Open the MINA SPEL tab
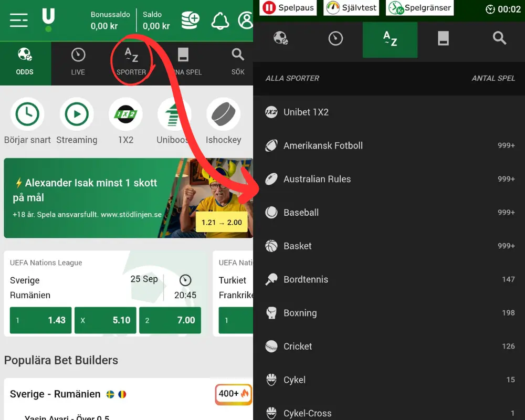Viewport: 525px width, 420px height. (x=183, y=63)
